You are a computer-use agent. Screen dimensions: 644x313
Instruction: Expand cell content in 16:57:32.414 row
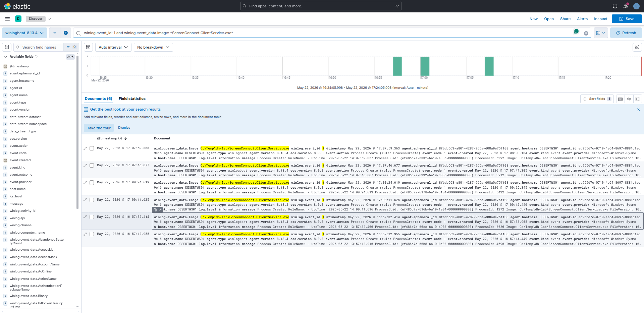tap(160, 210)
